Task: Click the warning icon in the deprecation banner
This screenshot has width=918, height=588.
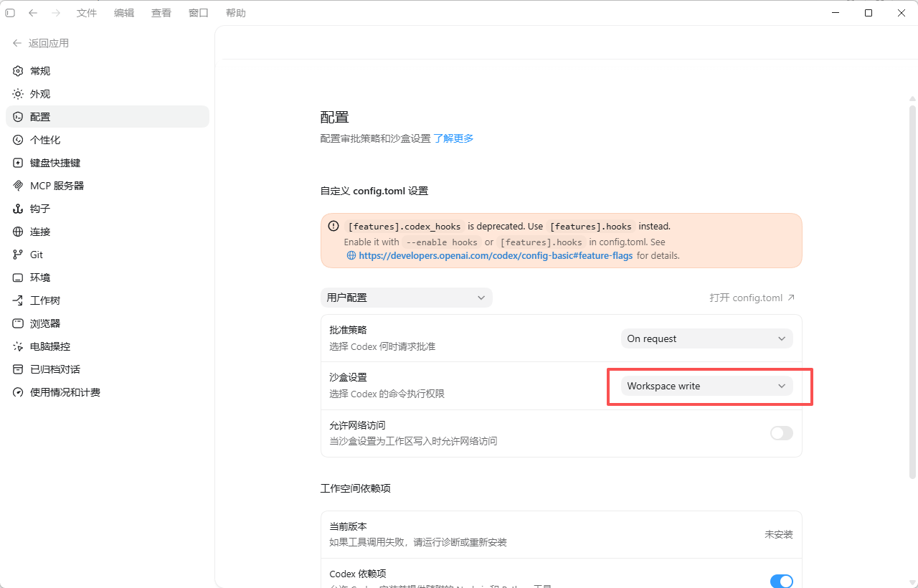Action: click(333, 226)
